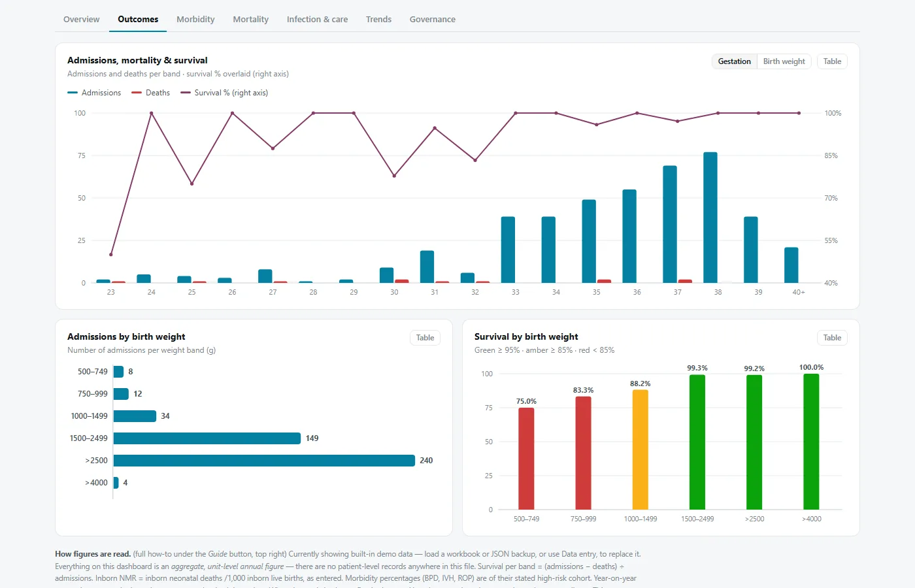
Task: Switch to the Morbidity tab
Action: pyautogui.click(x=195, y=19)
